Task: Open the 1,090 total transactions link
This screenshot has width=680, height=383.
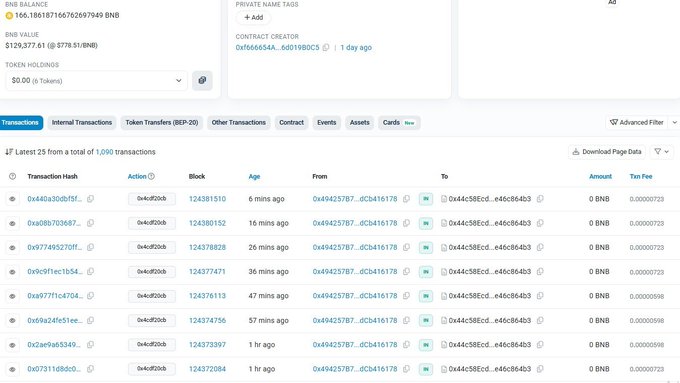Action: click(105, 152)
